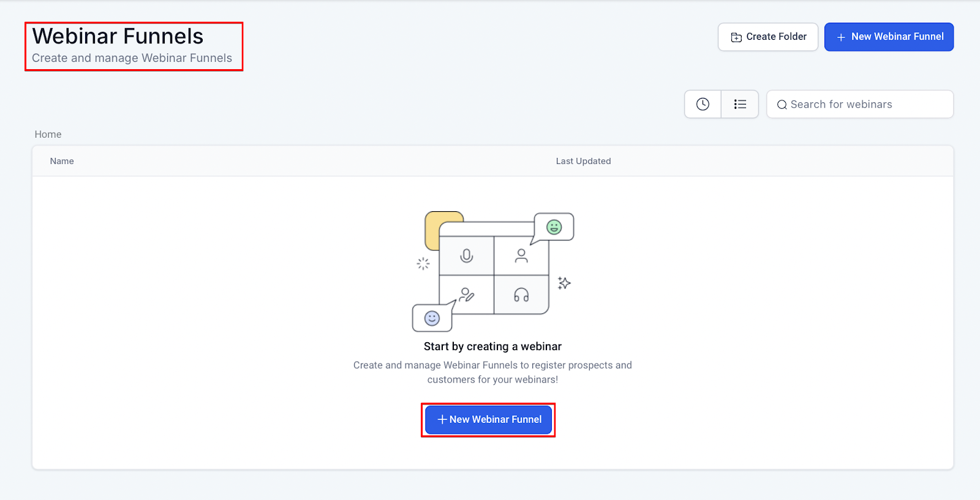Click the clock recent-view icon button
980x500 pixels.
(x=703, y=104)
